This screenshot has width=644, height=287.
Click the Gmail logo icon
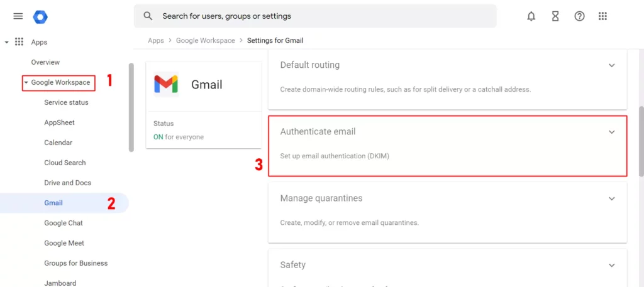[166, 84]
